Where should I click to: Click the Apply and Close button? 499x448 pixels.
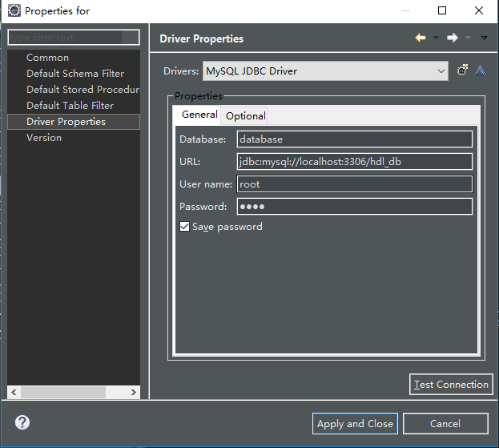click(355, 424)
